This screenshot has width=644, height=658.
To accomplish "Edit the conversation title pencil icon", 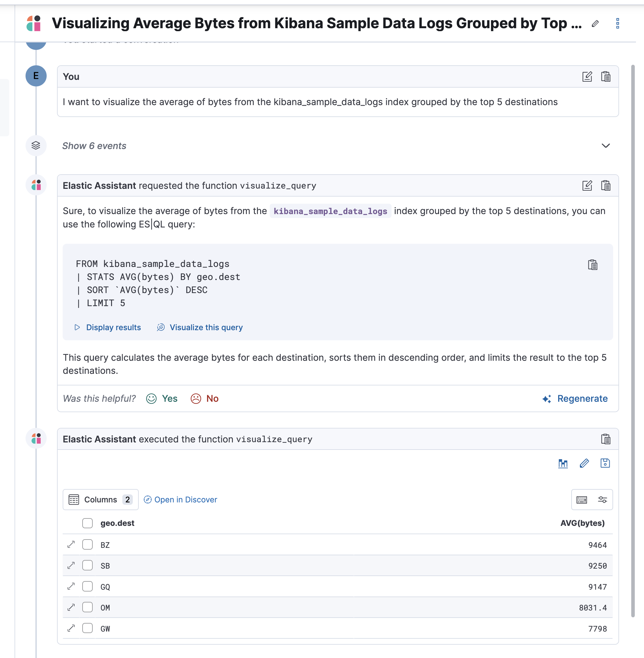I will point(595,23).
